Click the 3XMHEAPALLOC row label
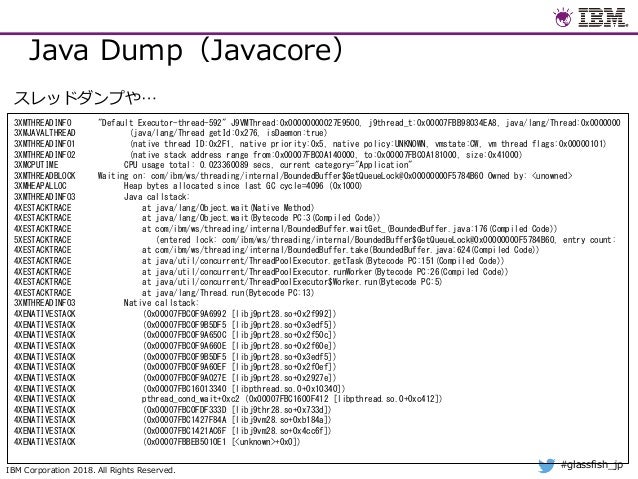The image size is (638, 479). [40, 186]
